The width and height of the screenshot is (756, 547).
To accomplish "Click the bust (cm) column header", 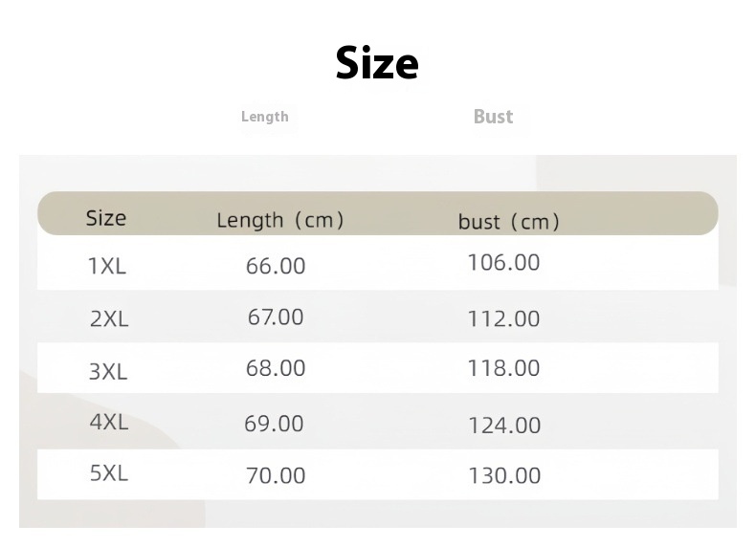I will click(508, 223).
